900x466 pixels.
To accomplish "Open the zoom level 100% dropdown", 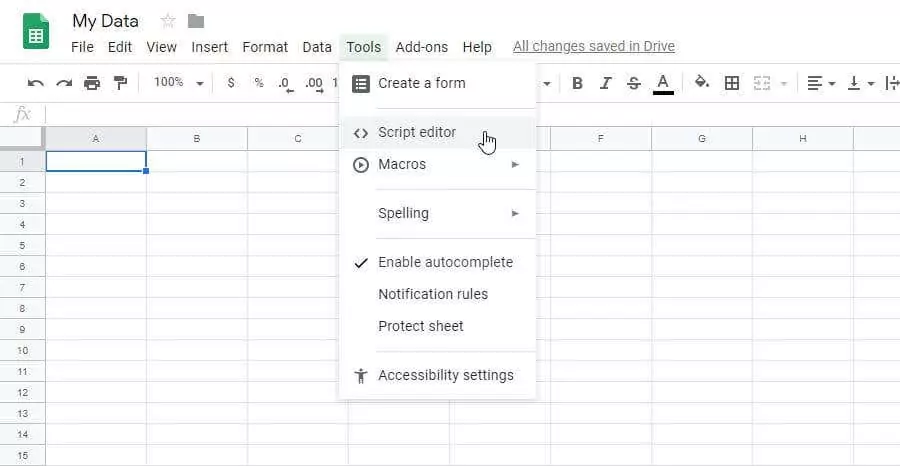I will pyautogui.click(x=179, y=83).
